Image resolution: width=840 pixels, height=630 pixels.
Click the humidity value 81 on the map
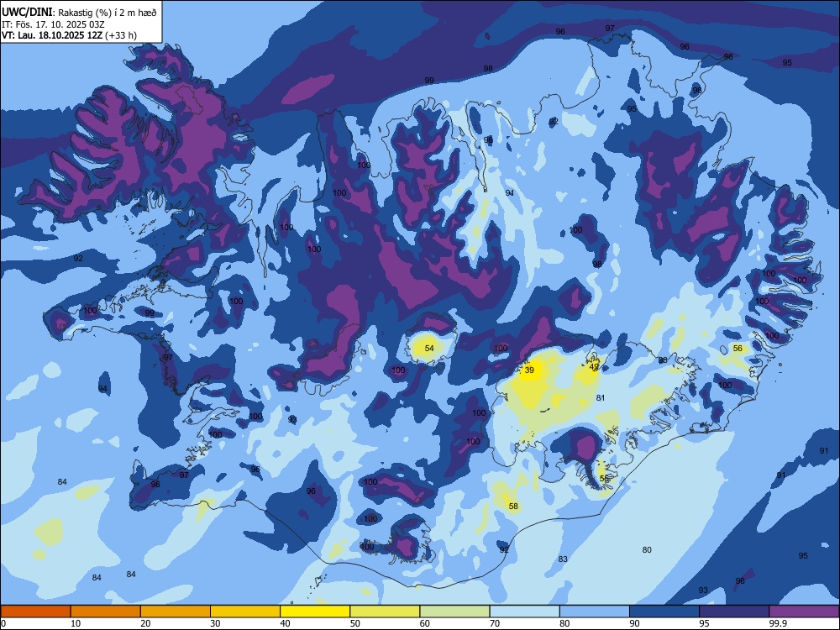[x=601, y=398]
